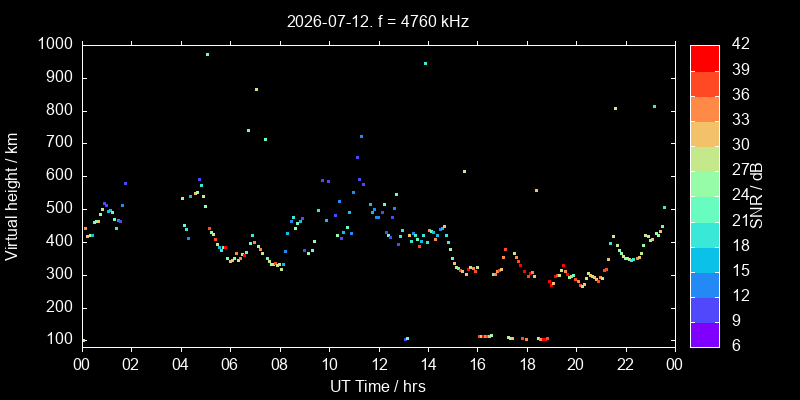Click the plot title showing 4760 kHz
The image size is (800, 400).
(378, 21)
